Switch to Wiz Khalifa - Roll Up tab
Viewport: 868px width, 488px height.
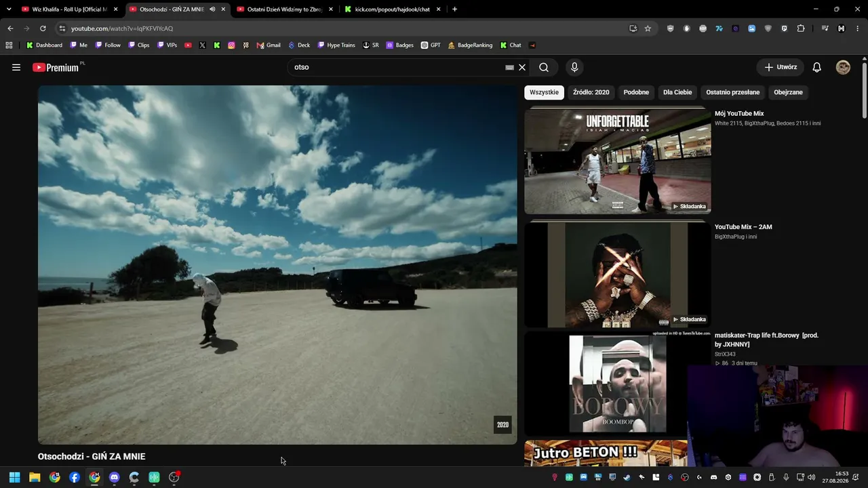pyautogui.click(x=70, y=9)
